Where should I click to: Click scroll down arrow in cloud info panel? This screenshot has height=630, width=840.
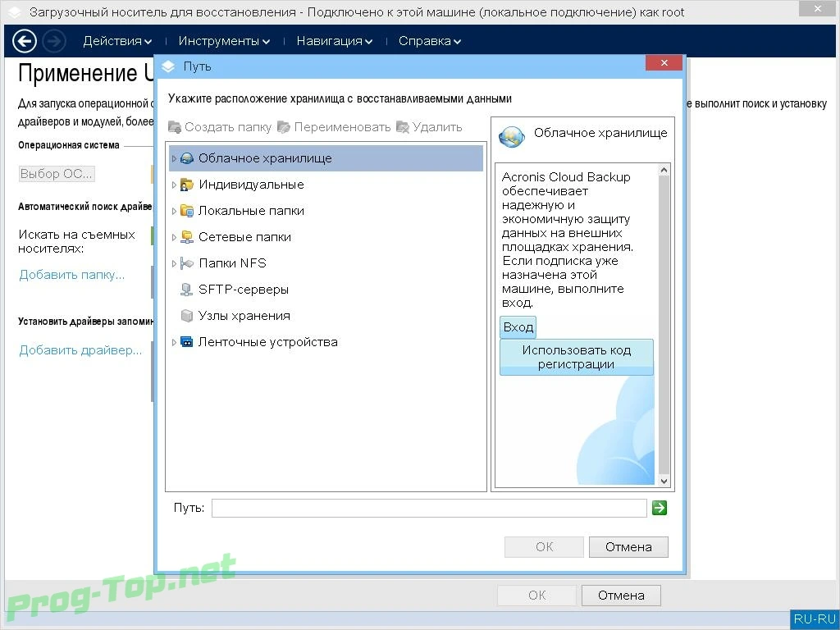click(x=664, y=481)
